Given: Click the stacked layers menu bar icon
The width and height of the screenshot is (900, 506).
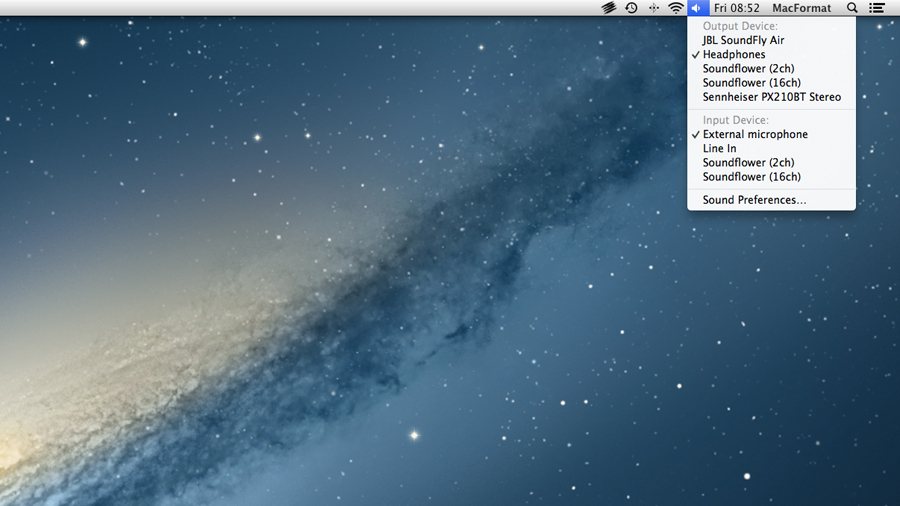Looking at the screenshot, I should coord(608,8).
